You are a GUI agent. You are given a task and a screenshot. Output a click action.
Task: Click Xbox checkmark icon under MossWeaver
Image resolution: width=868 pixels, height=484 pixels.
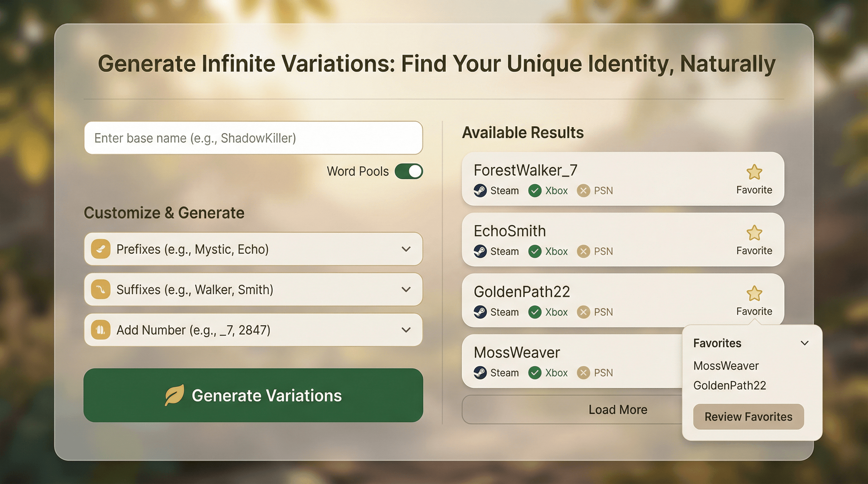[x=535, y=372]
